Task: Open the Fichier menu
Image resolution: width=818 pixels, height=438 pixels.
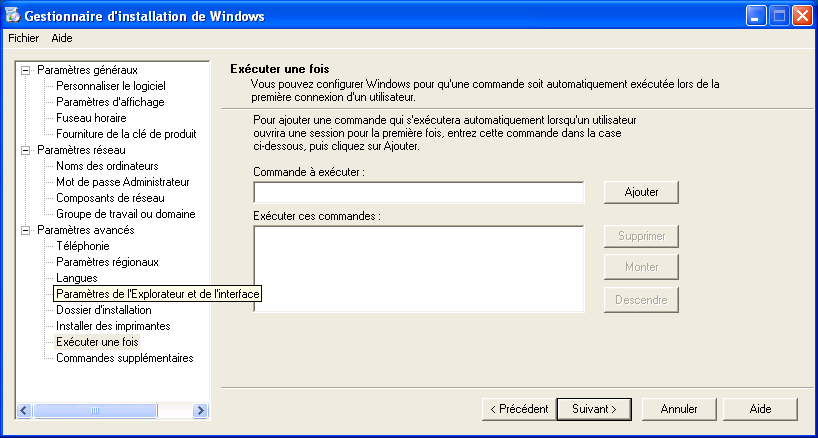Action: (23, 38)
